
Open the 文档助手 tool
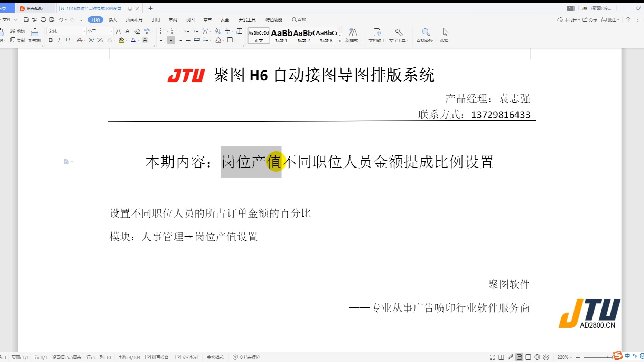(377, 36)
